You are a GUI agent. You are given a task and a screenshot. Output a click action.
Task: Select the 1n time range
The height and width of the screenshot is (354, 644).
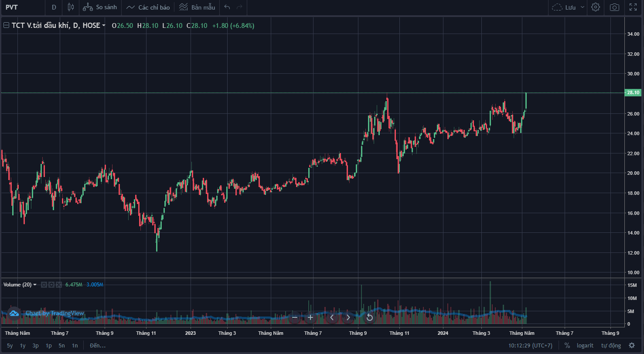tap(75, 346)
